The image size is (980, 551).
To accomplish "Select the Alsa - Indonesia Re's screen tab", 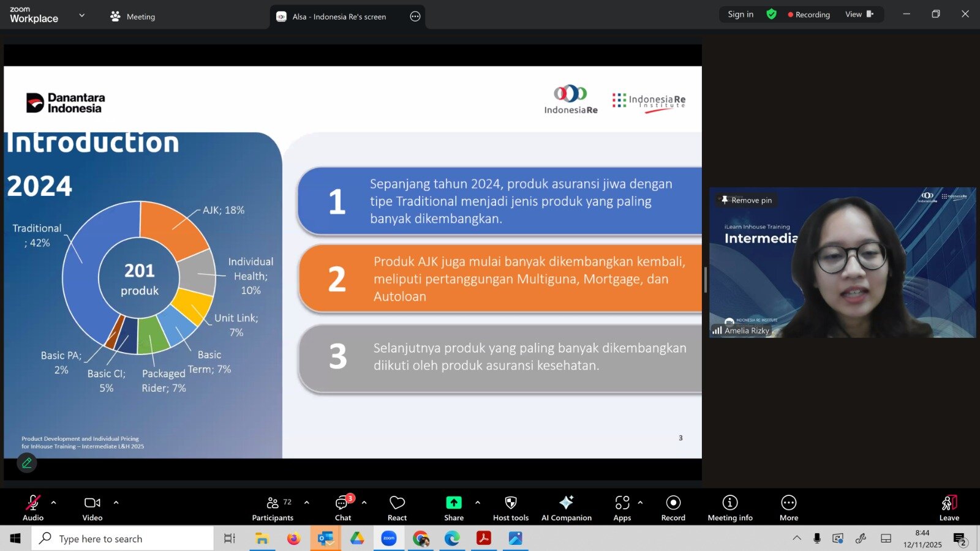I will tap(339, 17).
